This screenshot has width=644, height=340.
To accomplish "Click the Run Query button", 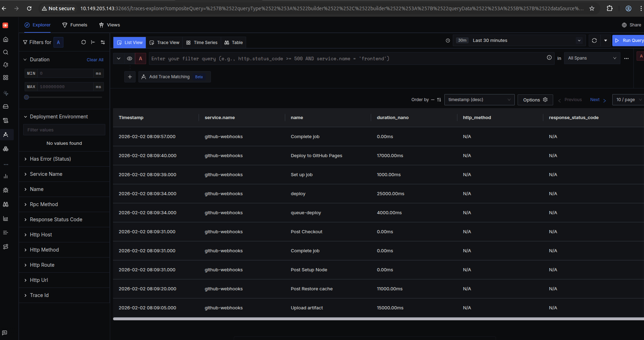I will click(629, 41).
